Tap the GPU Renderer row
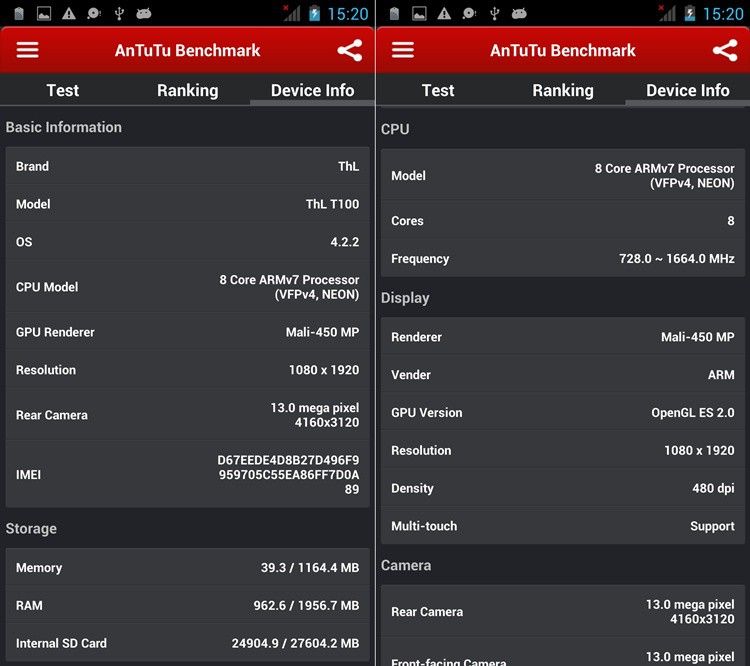Image resolution: width=750 pixels, height=666 pixels. (x=188, y=332)
